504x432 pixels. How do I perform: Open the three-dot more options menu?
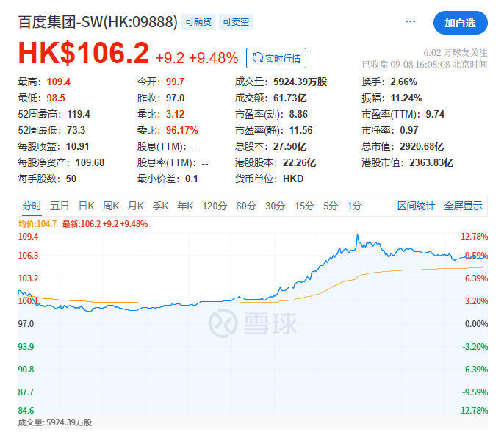(x=411, y=21)
